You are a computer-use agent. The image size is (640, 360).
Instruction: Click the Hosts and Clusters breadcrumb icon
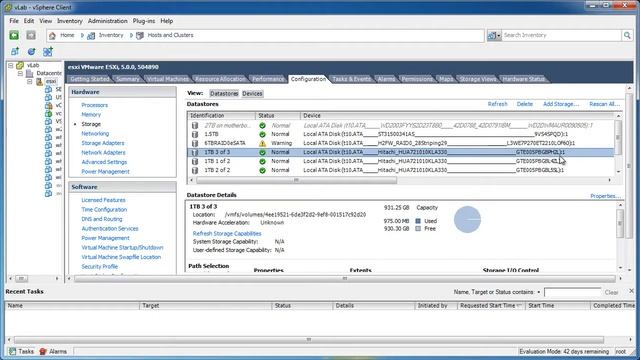pos(140,36)
